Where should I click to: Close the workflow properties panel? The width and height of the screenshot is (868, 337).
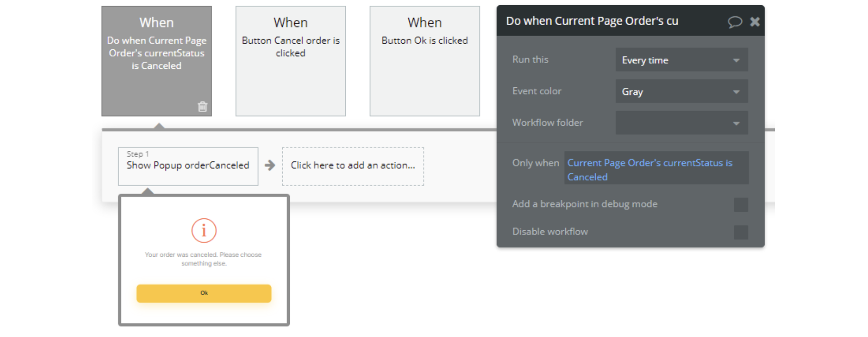(x=755, y=22)
